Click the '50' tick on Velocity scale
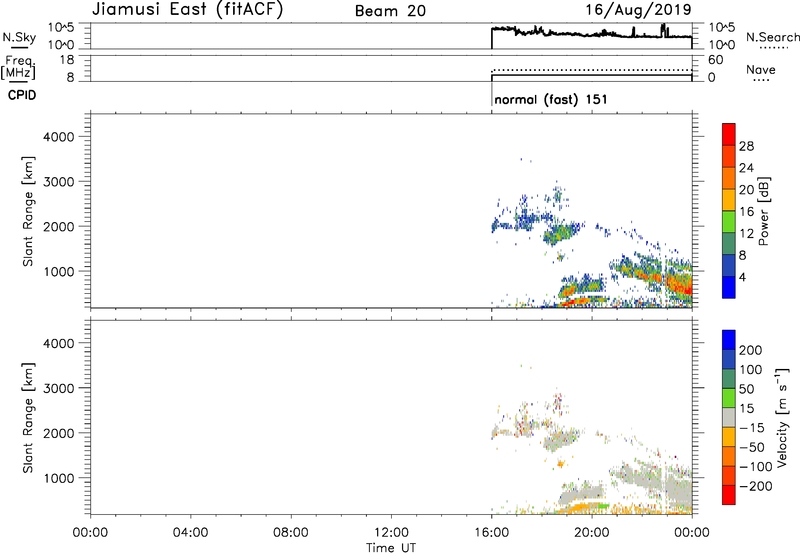The image size is (800, 554). click(746, 389)
